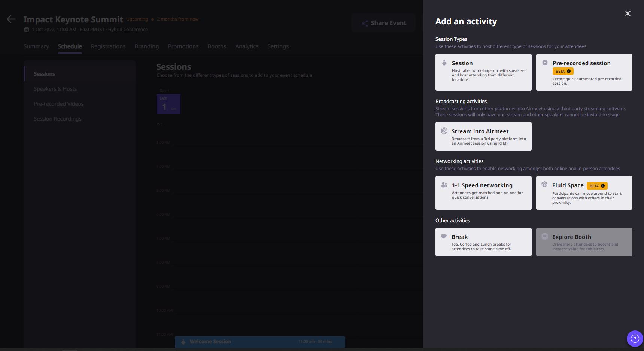The image size is (644, 351).
Task: Click the Fluid Space card icon
Action: (x=544, y=184)
